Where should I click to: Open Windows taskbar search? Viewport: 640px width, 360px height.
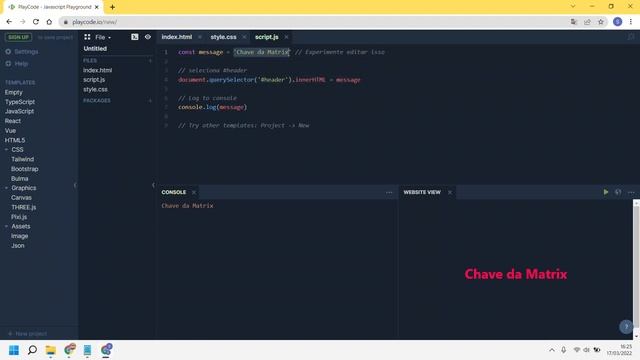click(32, 350)
